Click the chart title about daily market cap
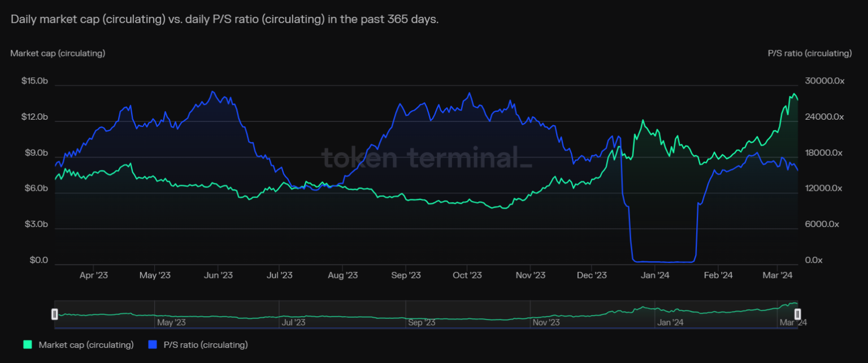 tap(224, 19)
